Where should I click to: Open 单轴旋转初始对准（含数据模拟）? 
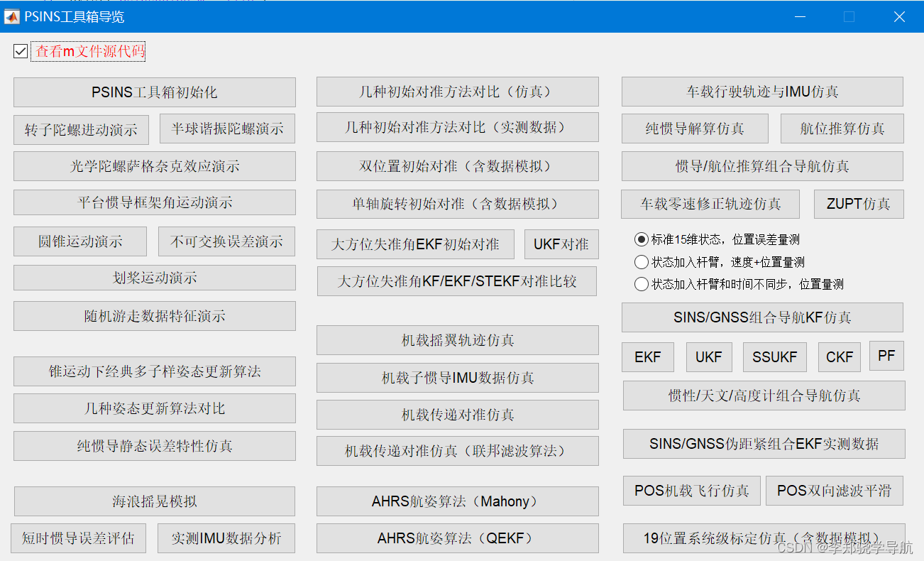click(x=458, y=204)
